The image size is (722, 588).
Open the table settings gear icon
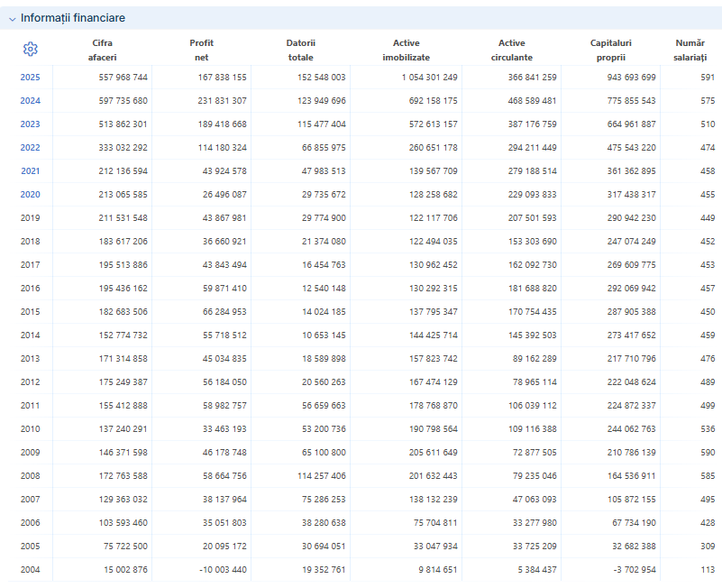31,50
